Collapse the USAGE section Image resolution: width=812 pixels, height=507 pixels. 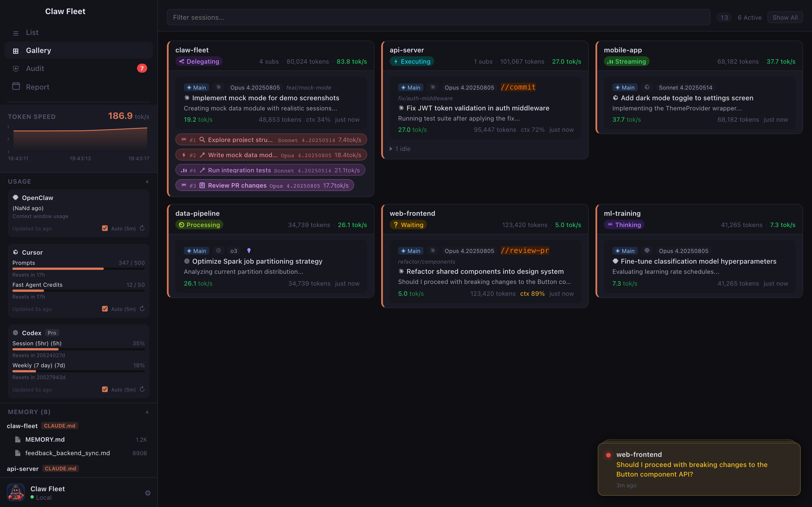coord(147,181)
